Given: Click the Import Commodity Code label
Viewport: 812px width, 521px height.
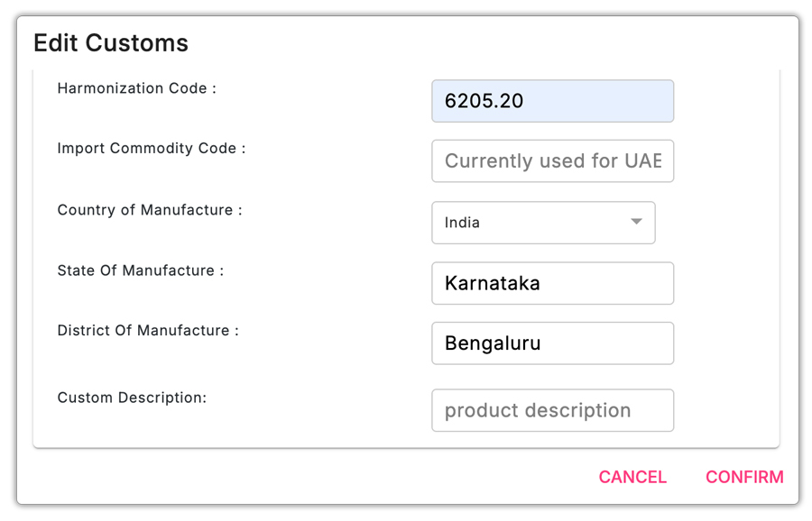Looking at the screenshot, I should coord(151,148).
